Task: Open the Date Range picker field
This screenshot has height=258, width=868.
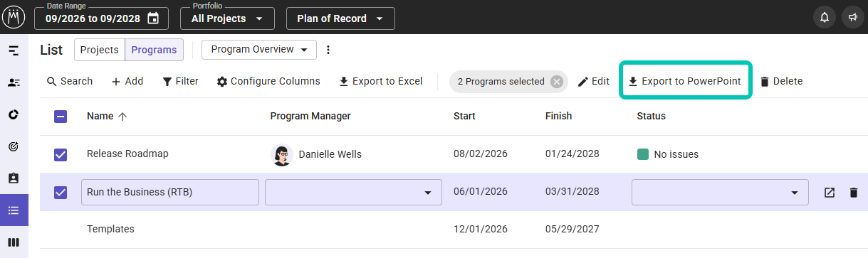Action: [x=101, y=18]
